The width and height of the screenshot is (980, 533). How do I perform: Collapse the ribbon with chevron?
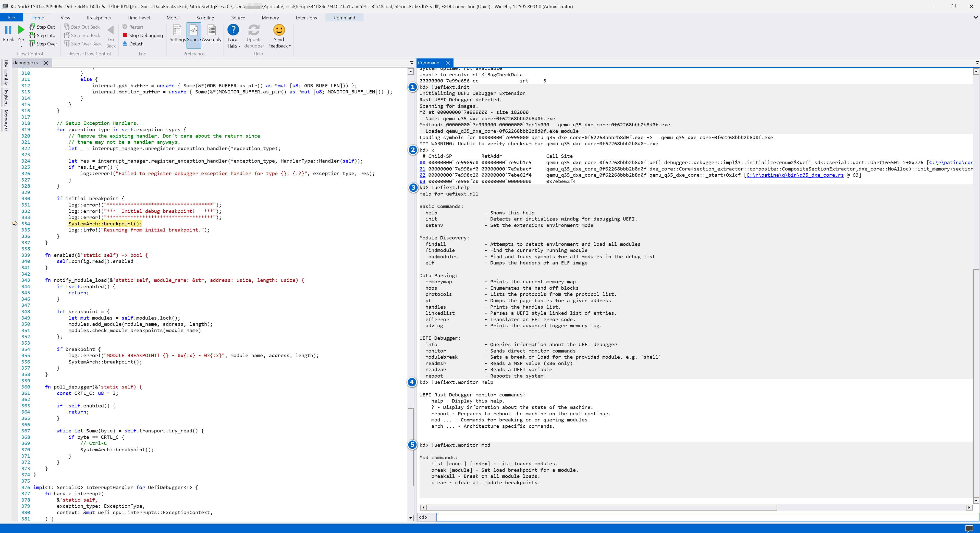(975, 18)
